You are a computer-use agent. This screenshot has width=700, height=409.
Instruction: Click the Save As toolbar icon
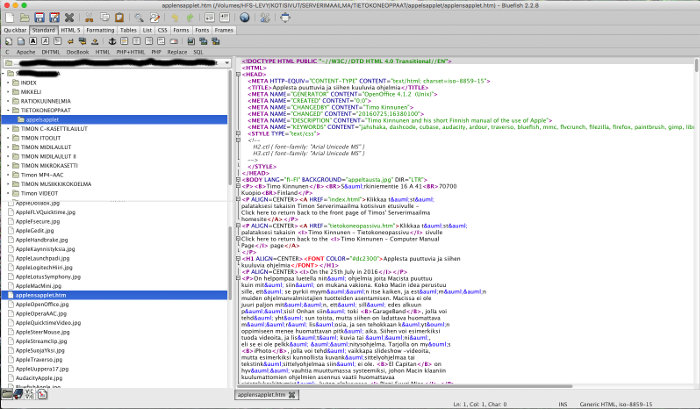coord(54,18)
